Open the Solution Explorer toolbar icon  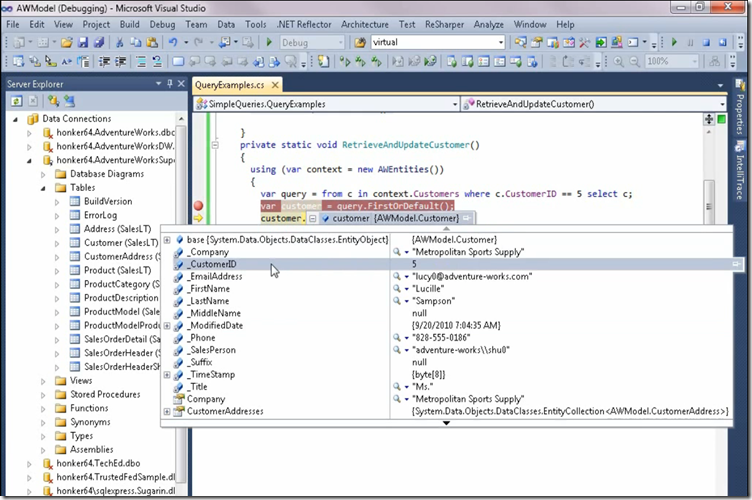click(x=521, y=43)
